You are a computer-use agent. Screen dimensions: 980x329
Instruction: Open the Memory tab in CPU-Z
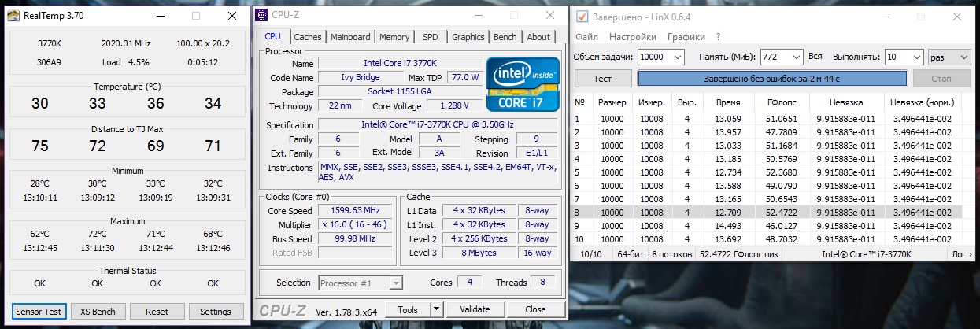click(394, 37)
